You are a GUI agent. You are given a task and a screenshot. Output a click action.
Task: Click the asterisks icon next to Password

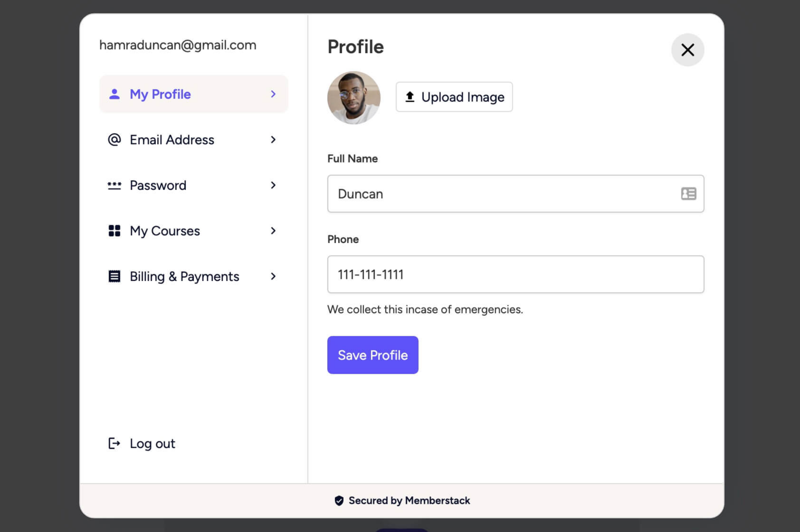pyautogui.click(x=114, y=185)
